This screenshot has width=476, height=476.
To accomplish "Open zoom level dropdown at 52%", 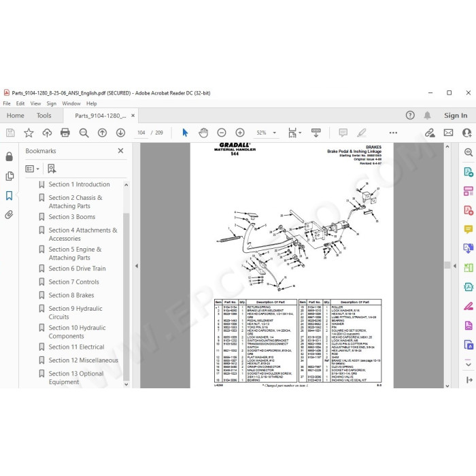I will pyautogui.click(x=275, y=133).
